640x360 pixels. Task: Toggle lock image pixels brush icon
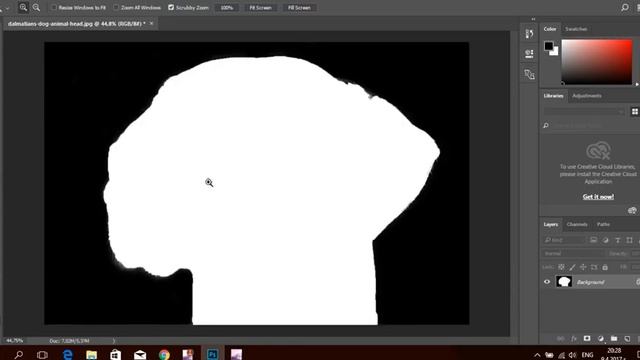tap(573, 267)
